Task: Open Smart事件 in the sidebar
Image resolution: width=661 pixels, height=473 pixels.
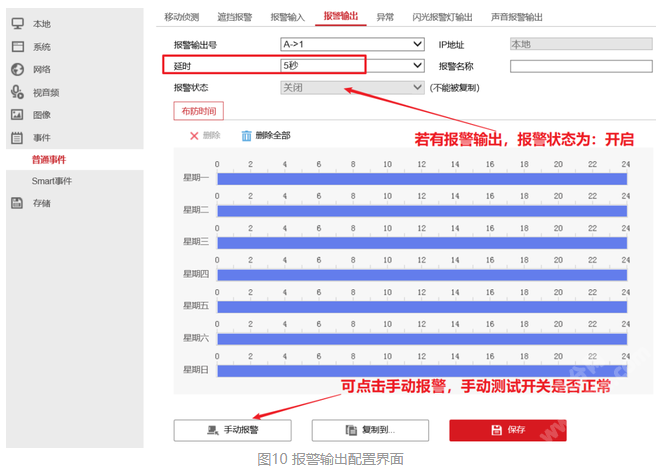Action: (52, 181)
